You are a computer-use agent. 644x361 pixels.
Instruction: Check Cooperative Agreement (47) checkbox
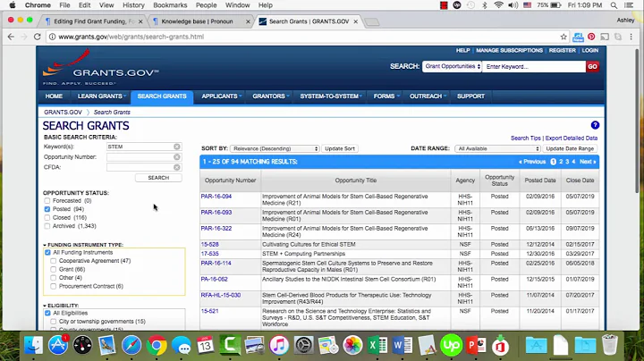[54, 261]
